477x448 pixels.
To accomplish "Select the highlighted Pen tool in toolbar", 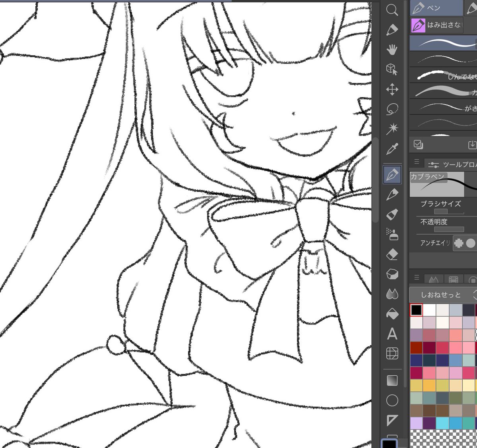I will [x=392, y=175].
